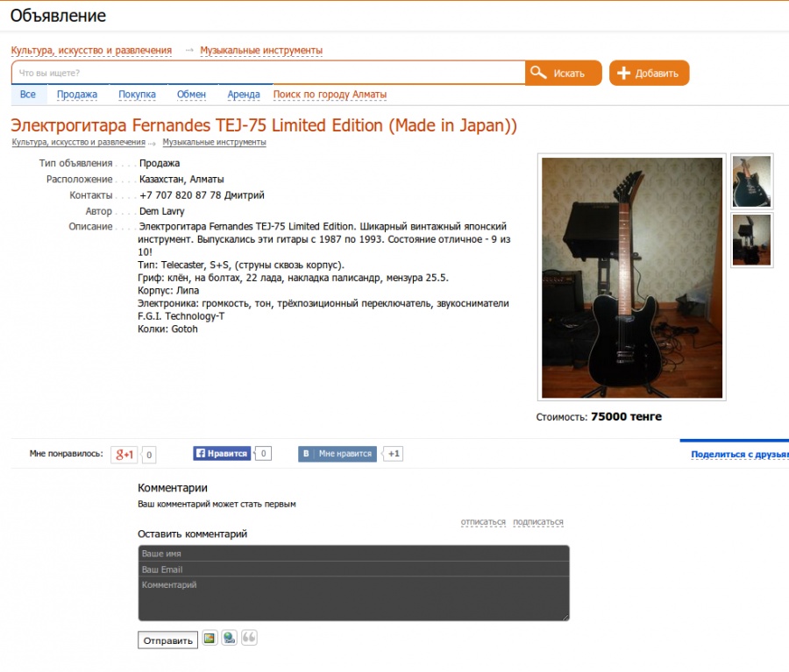
Task: Click the VK Мне нравится button
Action: [x=338, y=453]
